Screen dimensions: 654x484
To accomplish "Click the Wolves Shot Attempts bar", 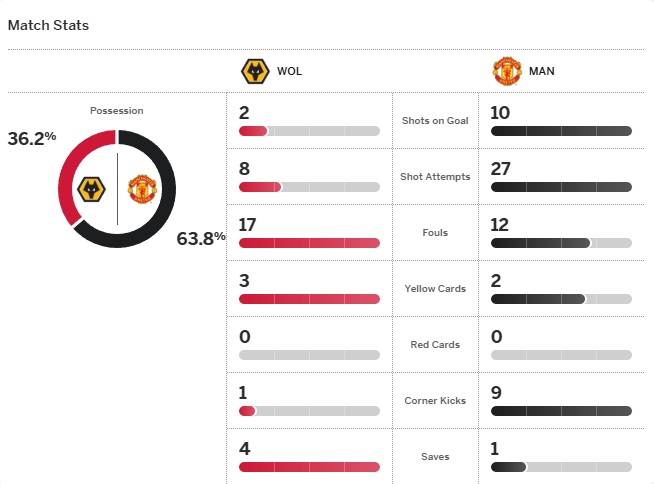I will pyautogui.click(x=309, y=187).
